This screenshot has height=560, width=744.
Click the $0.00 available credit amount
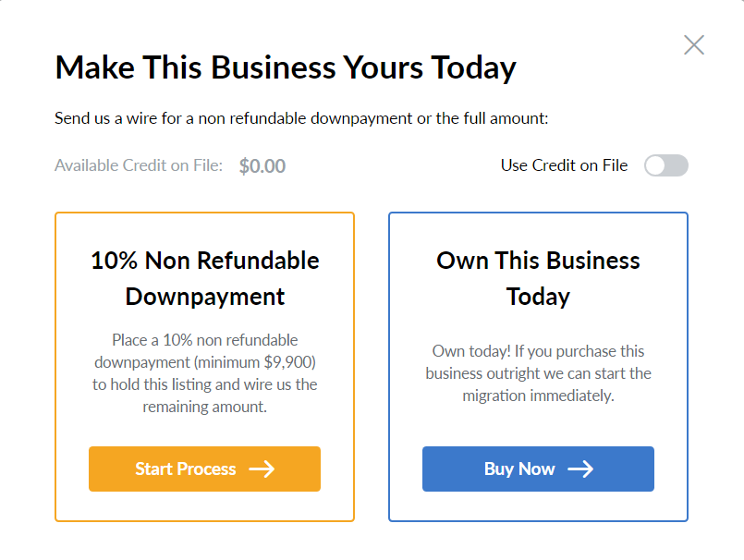(262, 165)
